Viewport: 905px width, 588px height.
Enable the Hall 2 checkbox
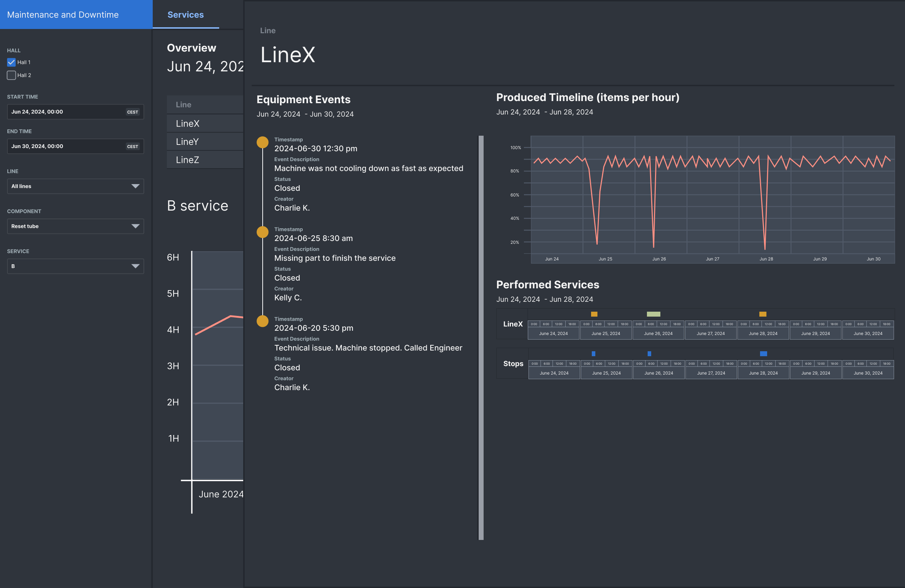[x=11, y=75]
